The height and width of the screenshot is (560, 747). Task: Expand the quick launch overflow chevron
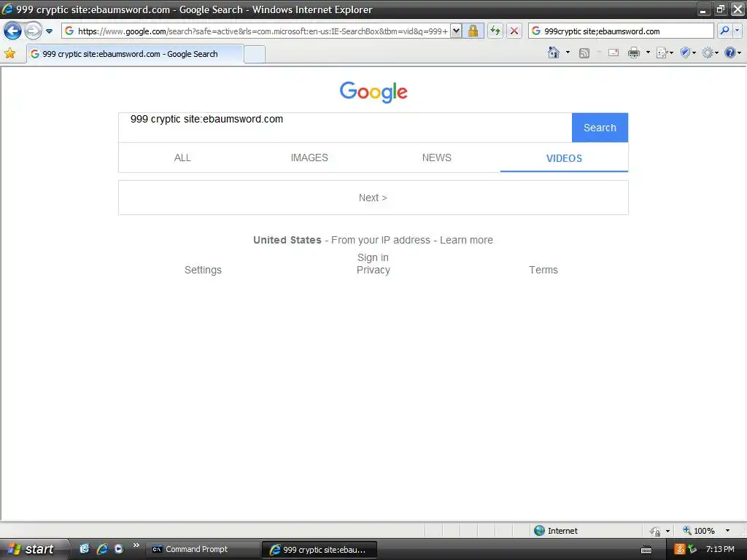click(x=136, y=545)
